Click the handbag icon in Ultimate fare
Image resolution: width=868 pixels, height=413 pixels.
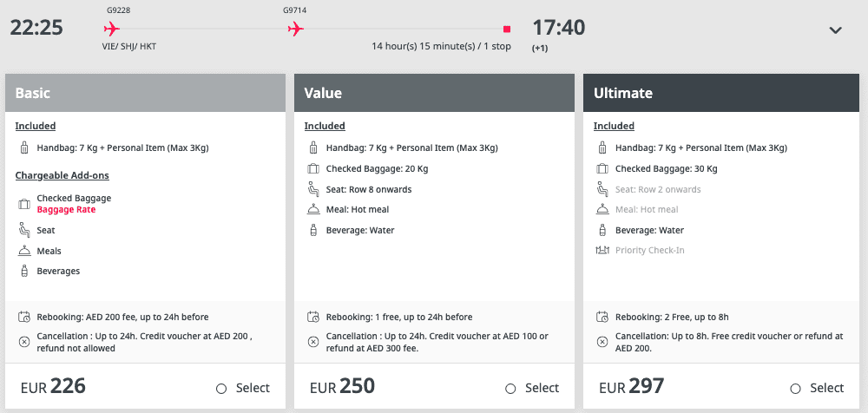[x=602, y=148]
